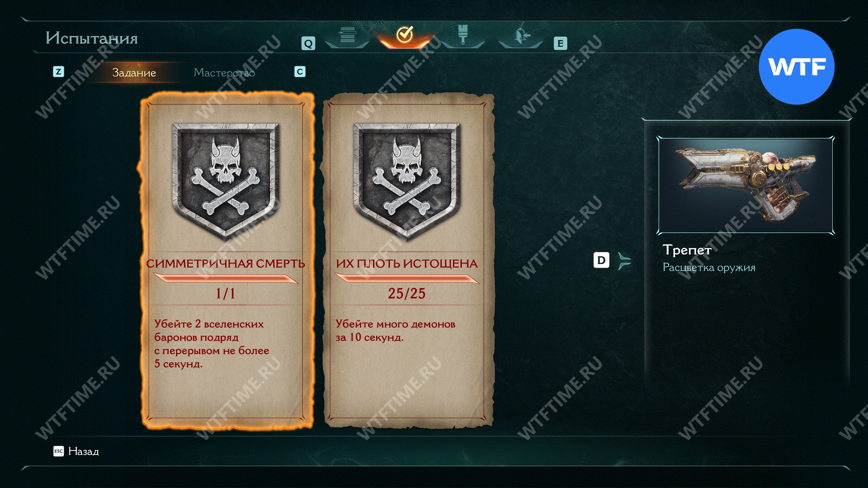868x488 pixels.
Task: Click the Q previous-tab key icon
Action: point(308,43)
